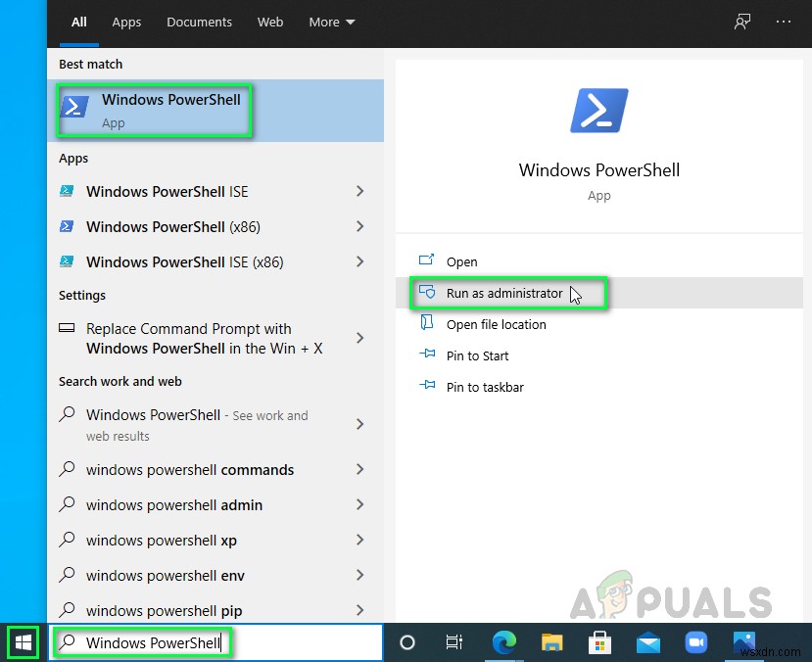
Task: Open the Microsoft Store taskbar icon
Action: pos(599,643)
